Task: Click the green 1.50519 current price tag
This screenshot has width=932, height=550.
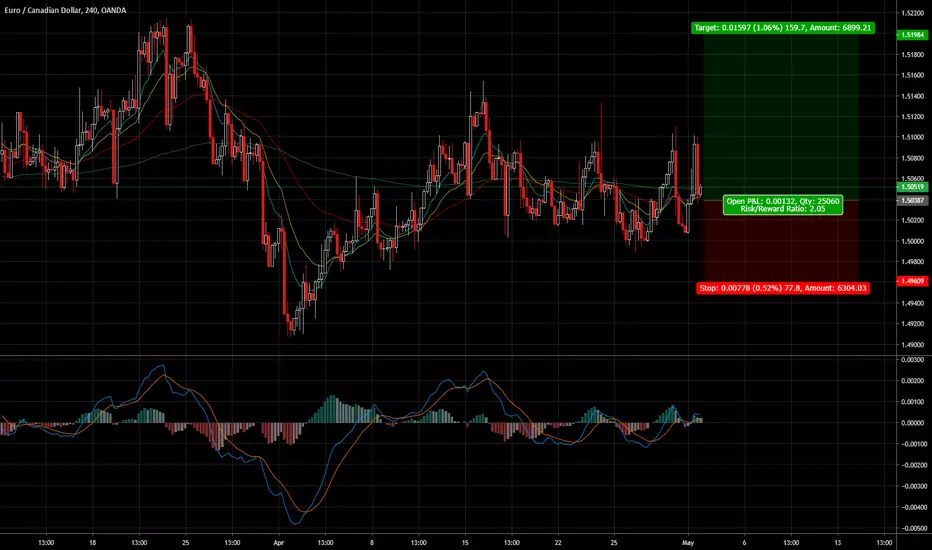Action: [912, 187]
